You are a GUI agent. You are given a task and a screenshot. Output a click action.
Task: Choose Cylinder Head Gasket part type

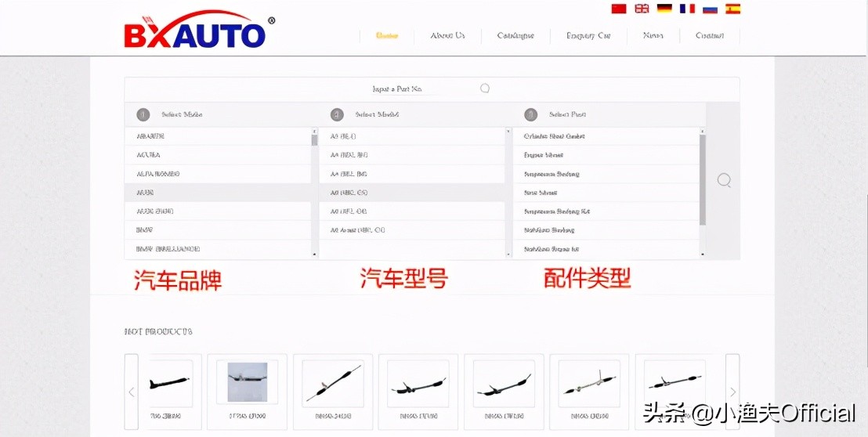pos(606,136)
